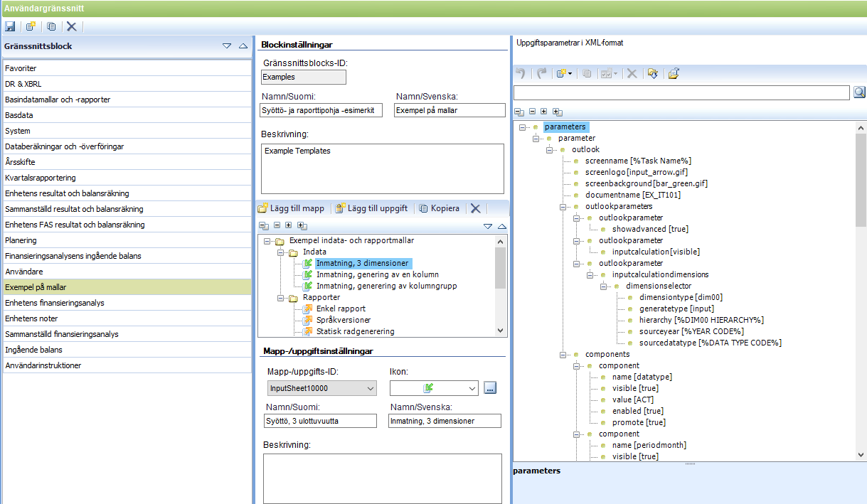Collapse the Rapporter folder

click(281, 297)
